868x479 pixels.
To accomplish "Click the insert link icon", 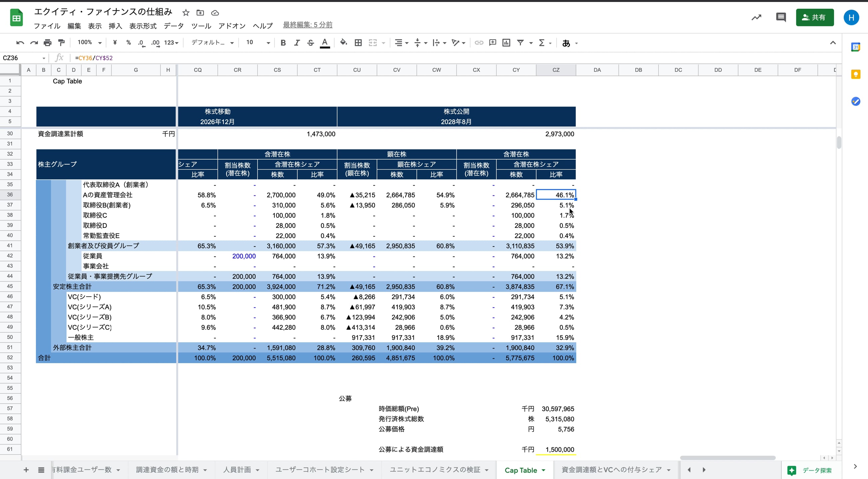I will coord(479,43).
